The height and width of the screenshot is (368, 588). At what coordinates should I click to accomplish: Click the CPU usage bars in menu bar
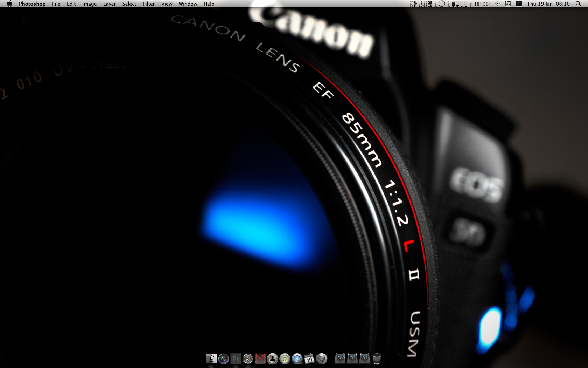point(457,4)
